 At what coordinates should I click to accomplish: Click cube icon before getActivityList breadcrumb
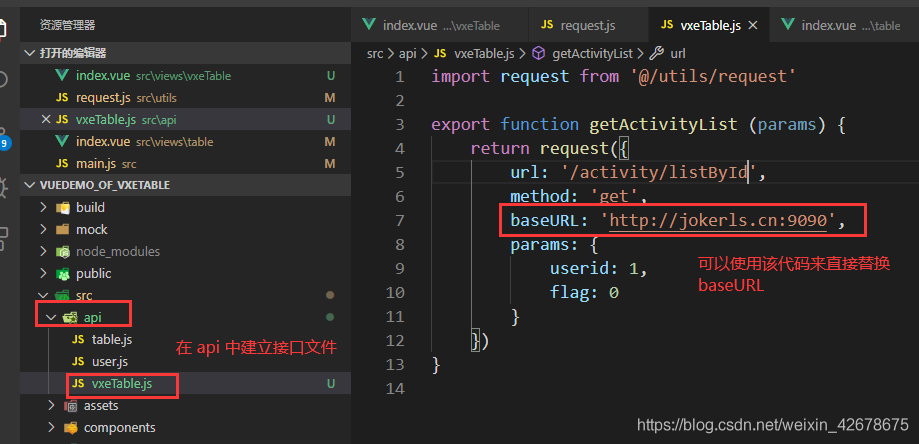538,53
